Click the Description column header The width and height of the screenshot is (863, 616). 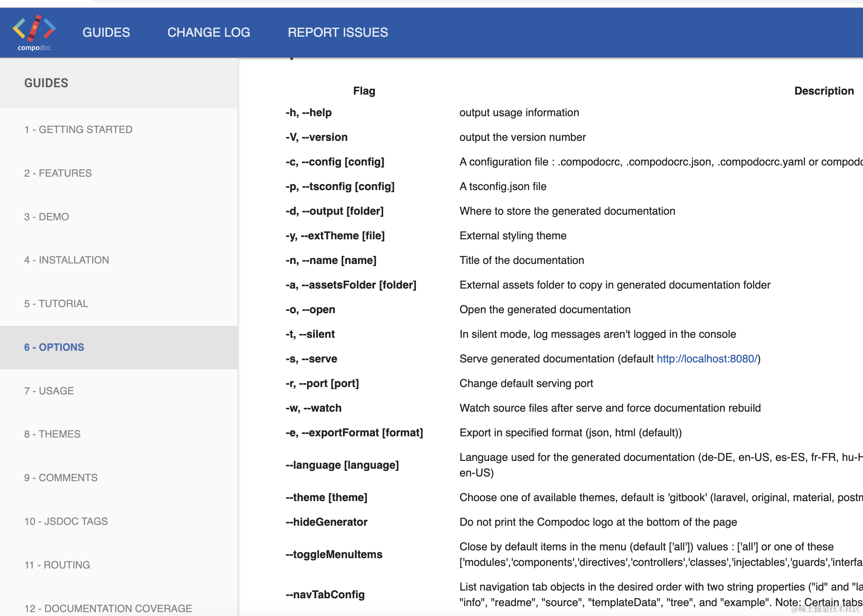[x=824, y=91]
